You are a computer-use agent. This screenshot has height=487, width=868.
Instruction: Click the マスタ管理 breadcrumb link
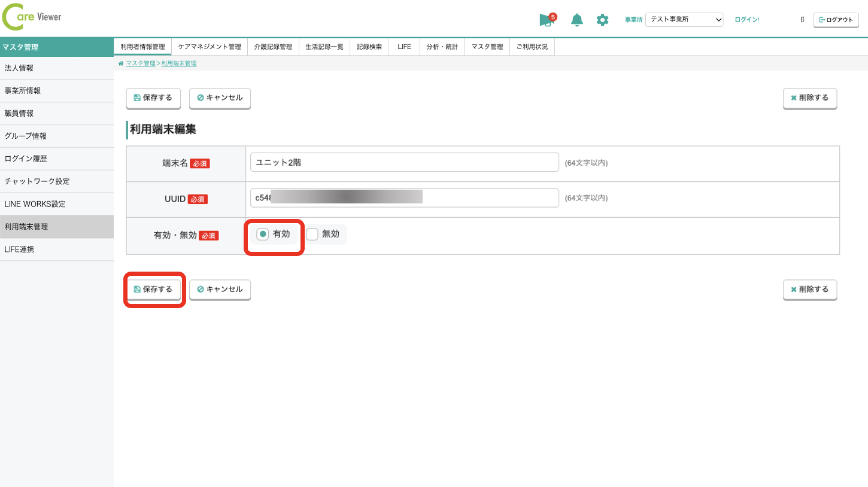(140, 63)
